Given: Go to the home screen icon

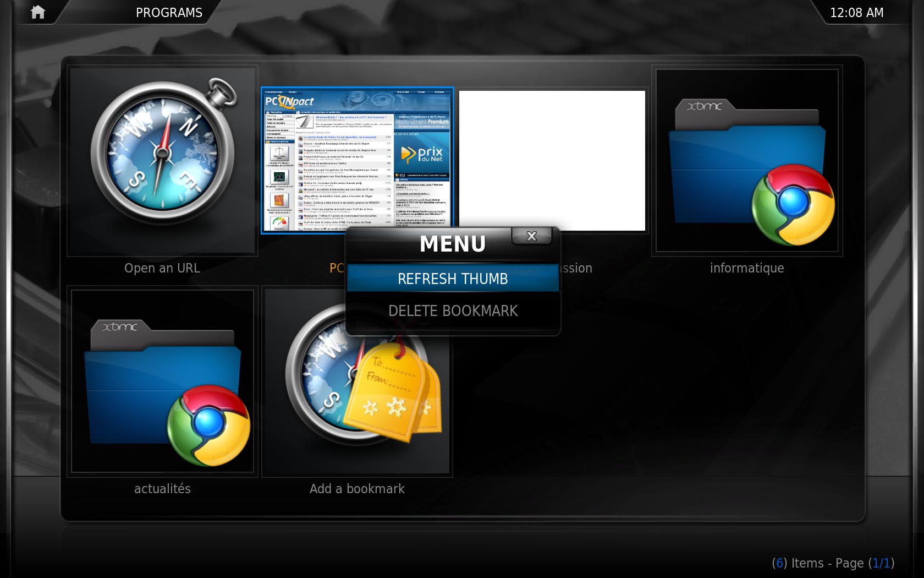Looking at the screenshot, I should pos(37,12).
